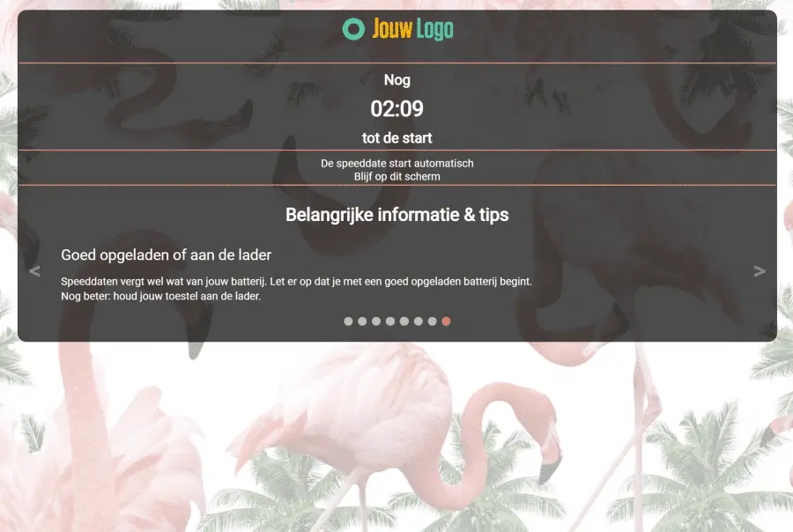Jump to the fourth slide dot
The height and width of the screenshot is (532, 793).
click(x=390, y=321)
